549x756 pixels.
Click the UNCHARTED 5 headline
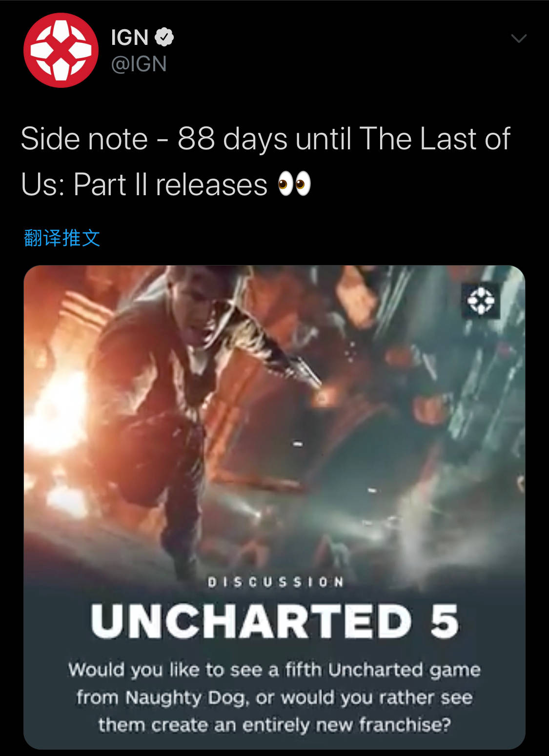point(275,621)
